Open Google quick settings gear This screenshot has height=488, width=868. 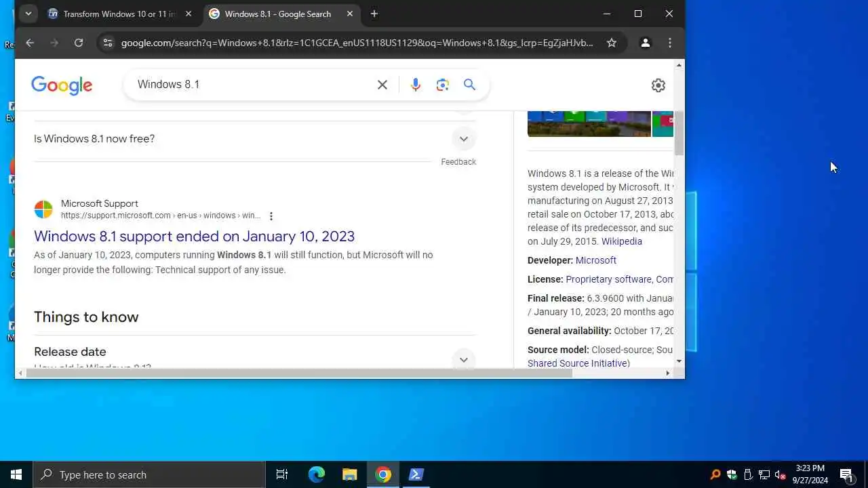(x=658, y=85)
